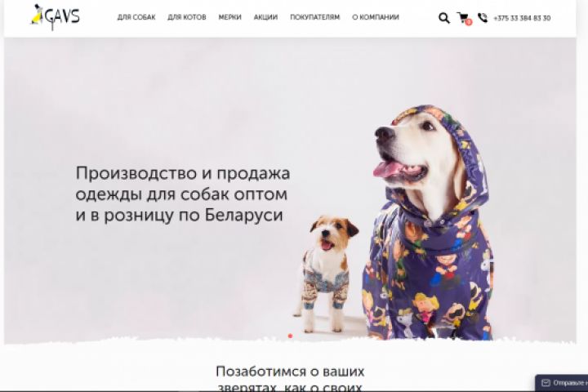Click the small terrier dog image
This screenshot has height=392, width=588.
tap(325, 274)
